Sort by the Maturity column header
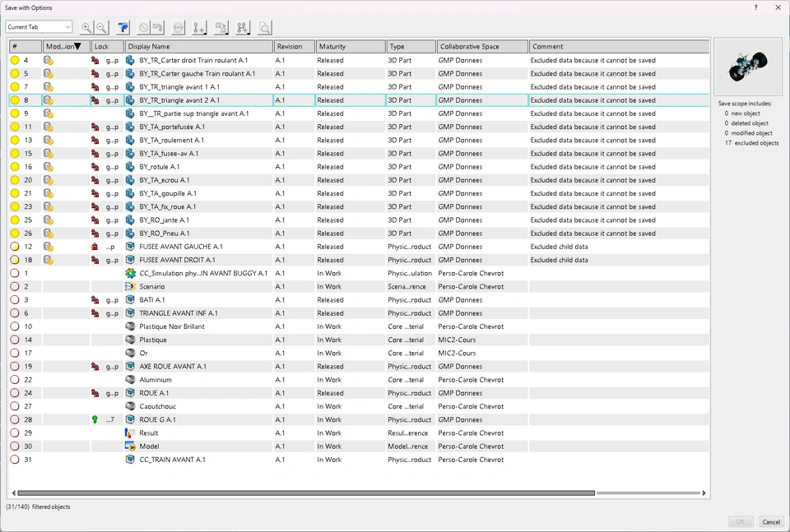Image resolution: width=790 pixels, height=532 pixels. point(351,46)
